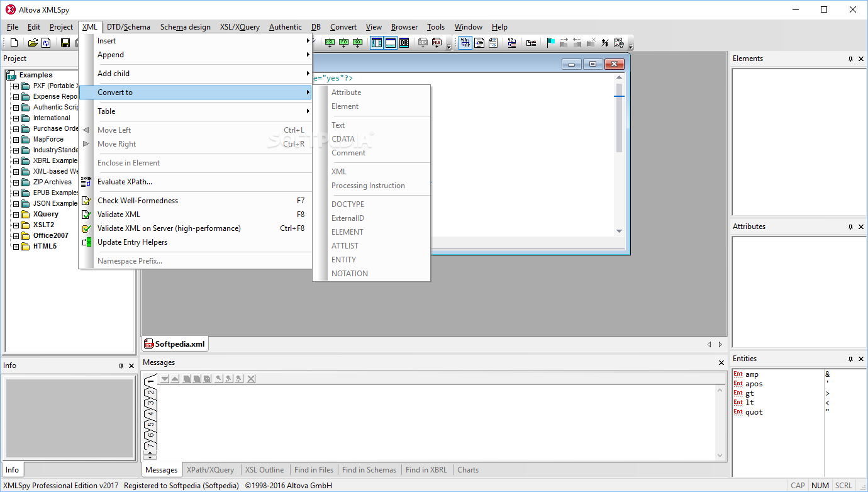Open the DTD/Schema menu

click(128, 27)
